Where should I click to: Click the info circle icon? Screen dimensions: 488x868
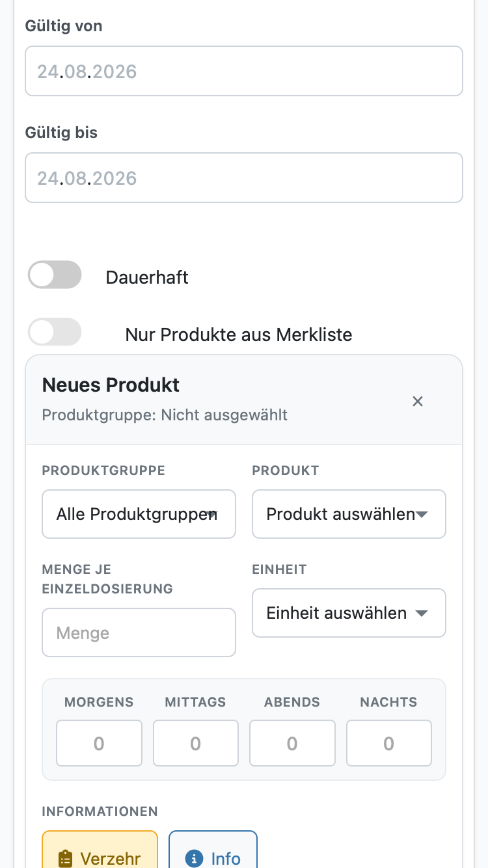pos(194,859)
